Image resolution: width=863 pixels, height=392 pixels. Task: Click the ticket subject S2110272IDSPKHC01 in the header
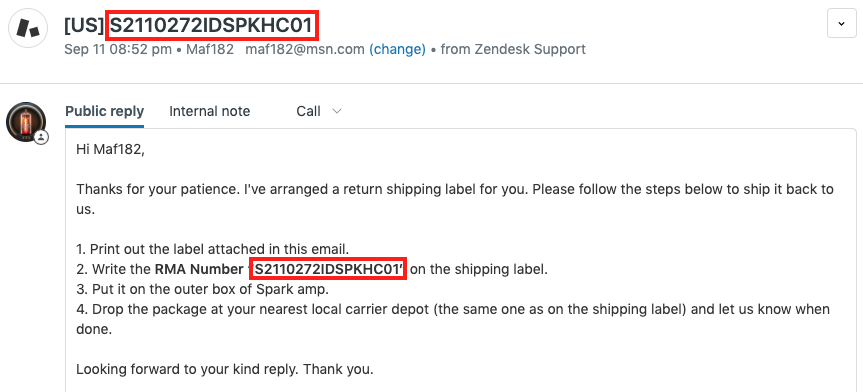coord(211,26)
